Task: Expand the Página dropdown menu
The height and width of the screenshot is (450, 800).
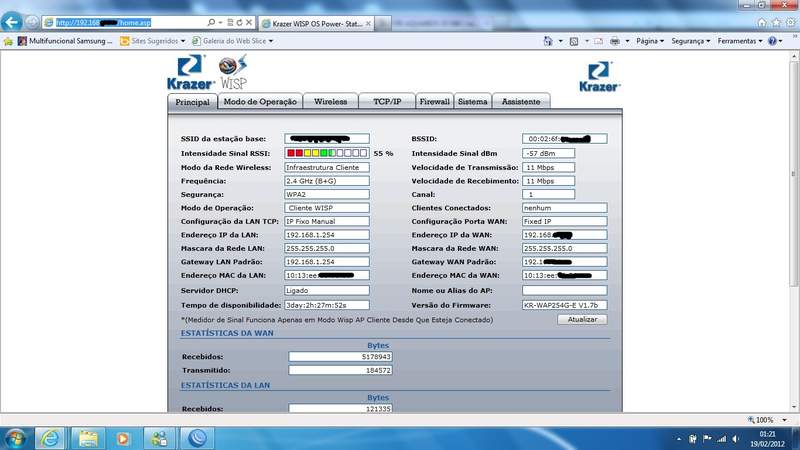Action: pyautogui.click(x=650, y=41)
